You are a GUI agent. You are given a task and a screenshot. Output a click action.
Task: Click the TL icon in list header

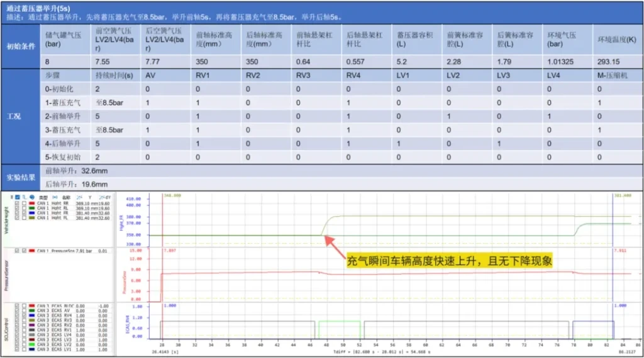coord(24,197)
